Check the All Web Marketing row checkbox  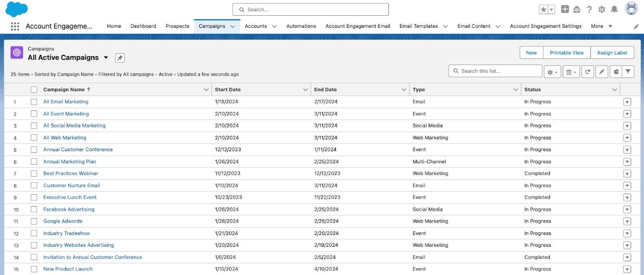(34, 138)
